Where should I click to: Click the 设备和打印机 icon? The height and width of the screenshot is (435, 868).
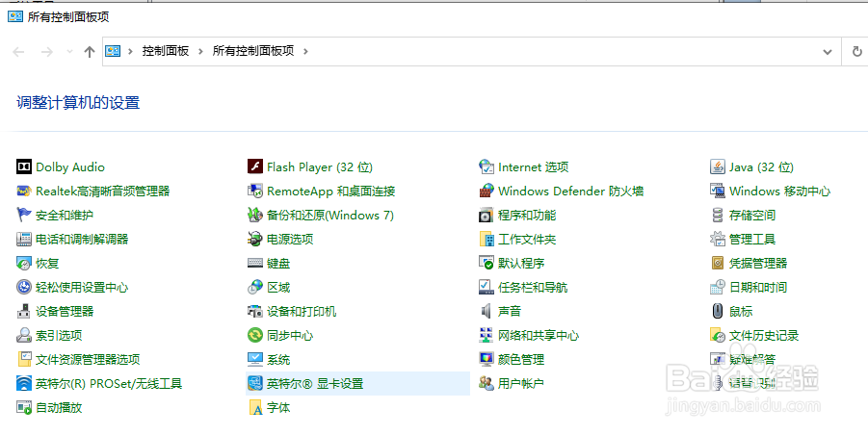click(255, 311)
